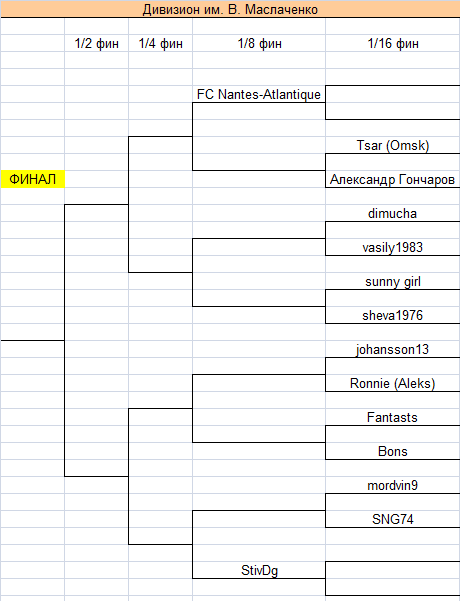
Task: Select the vasily1983 cell
Action: pyautogui.click(x=393, y=247)
